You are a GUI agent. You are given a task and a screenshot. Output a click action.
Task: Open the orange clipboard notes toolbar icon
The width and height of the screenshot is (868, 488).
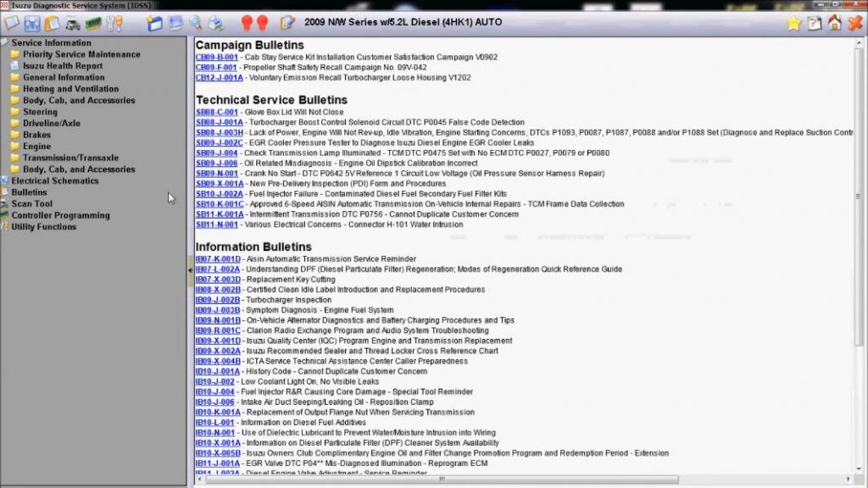tap(53, 23)
